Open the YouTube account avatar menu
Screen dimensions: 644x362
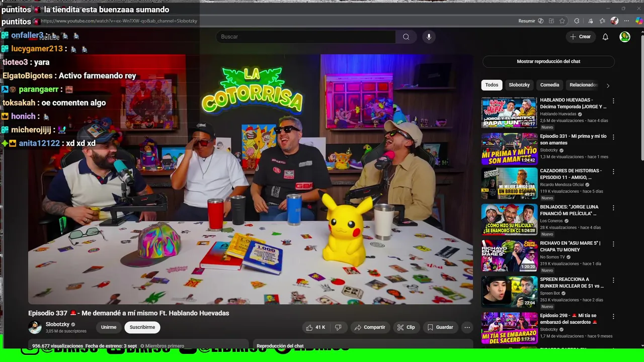coord(625,37)
